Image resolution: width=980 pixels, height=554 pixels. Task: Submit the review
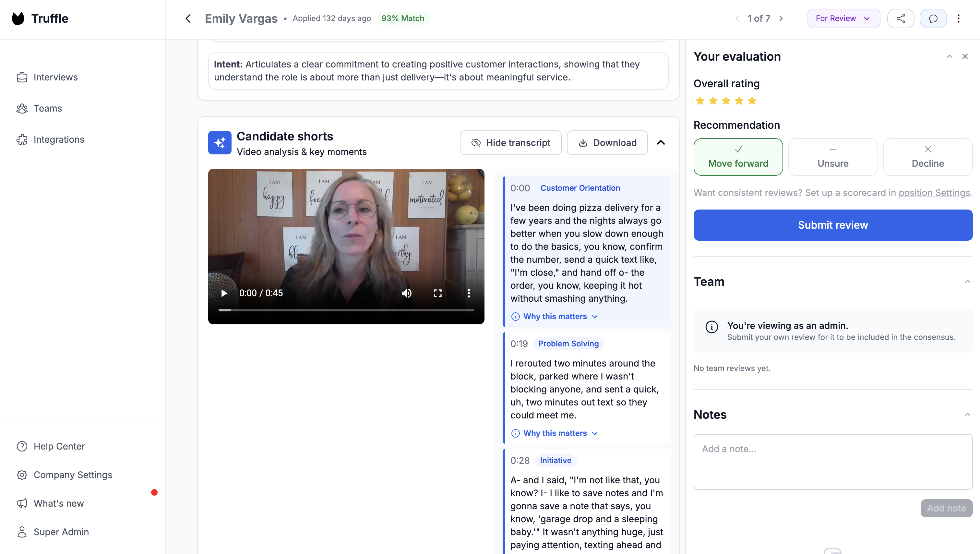(x=833, y=225)
